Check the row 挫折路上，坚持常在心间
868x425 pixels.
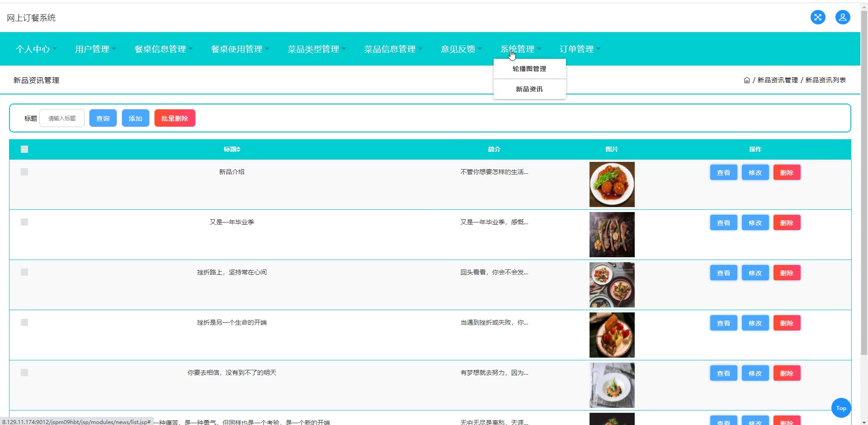click(24, 272)
